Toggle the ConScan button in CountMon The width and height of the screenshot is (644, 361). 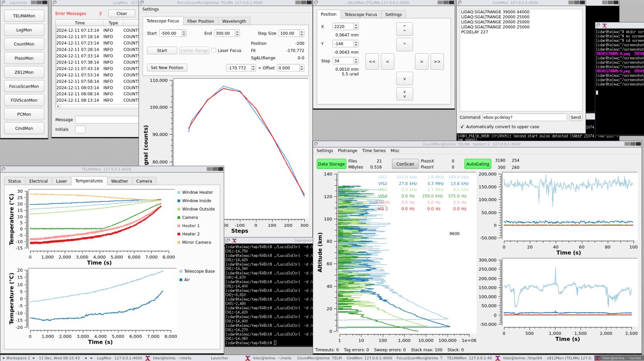coord(405,164)
